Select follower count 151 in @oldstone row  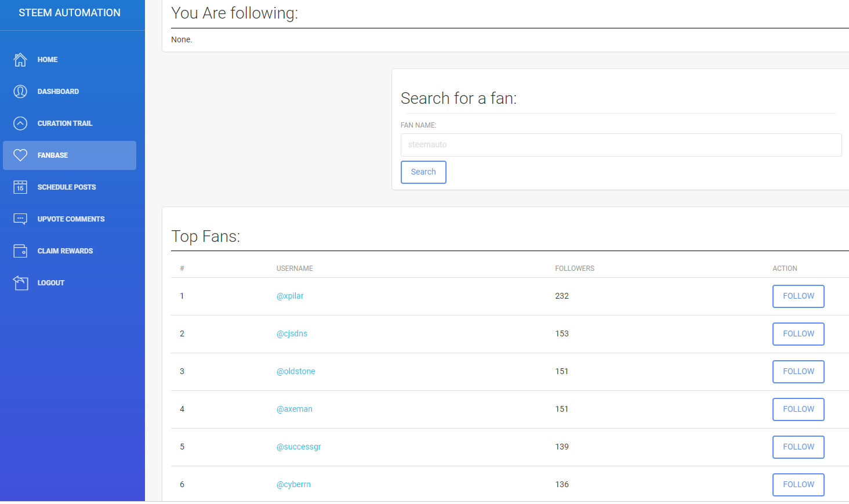coord(562,372)
